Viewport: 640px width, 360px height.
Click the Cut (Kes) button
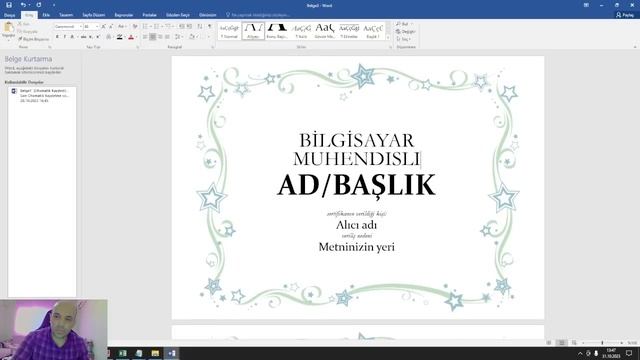click(x=24, y=24)
